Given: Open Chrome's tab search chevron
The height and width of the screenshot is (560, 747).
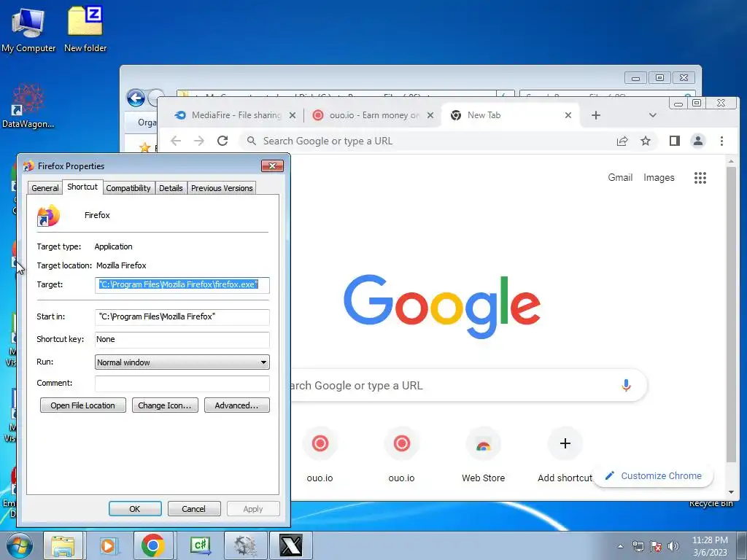Looking at the screenshot, I should pos(653,115).
